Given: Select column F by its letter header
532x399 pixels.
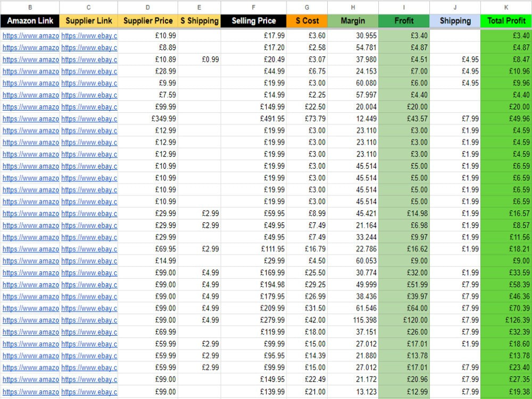Looking at the screenshot, I should pos(253,7).
